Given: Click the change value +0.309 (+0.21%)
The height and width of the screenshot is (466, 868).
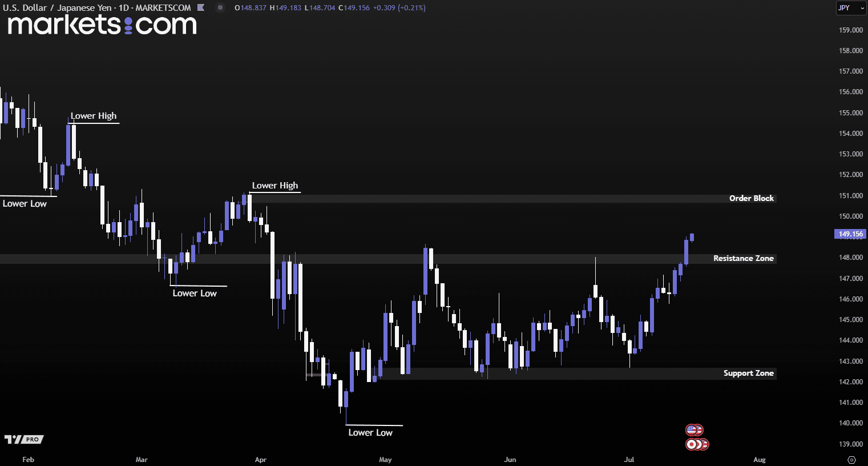Looking at the screenshot, I should 399,8.
